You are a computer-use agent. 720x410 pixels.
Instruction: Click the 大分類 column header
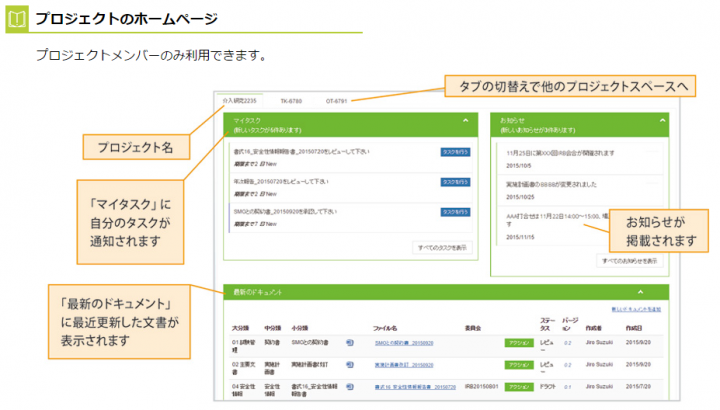coord(240,328)
